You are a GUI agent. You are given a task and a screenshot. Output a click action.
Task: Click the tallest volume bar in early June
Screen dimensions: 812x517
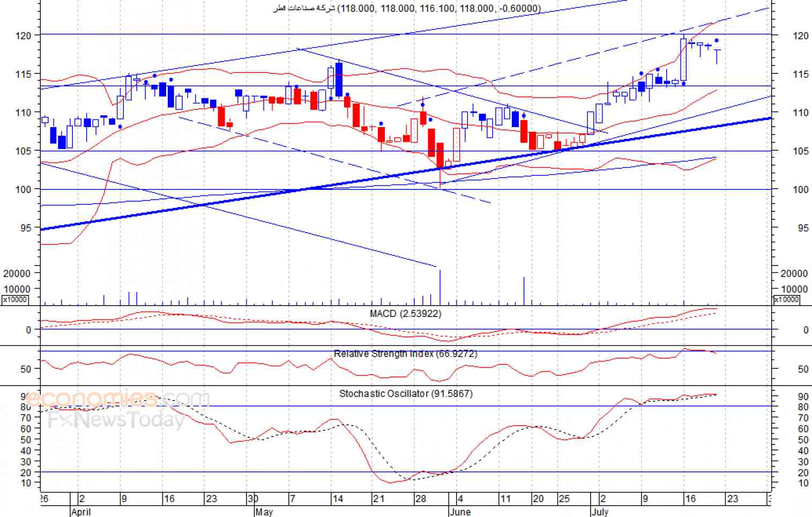(440, 287)
